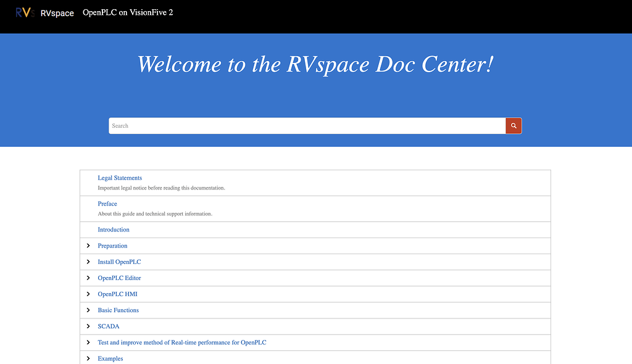
Task: Click the RVspace header text
Action: (57, 13)
